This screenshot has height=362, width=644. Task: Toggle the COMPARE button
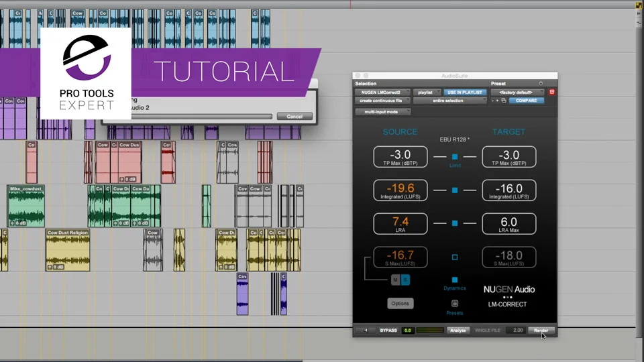click(526, 101)
